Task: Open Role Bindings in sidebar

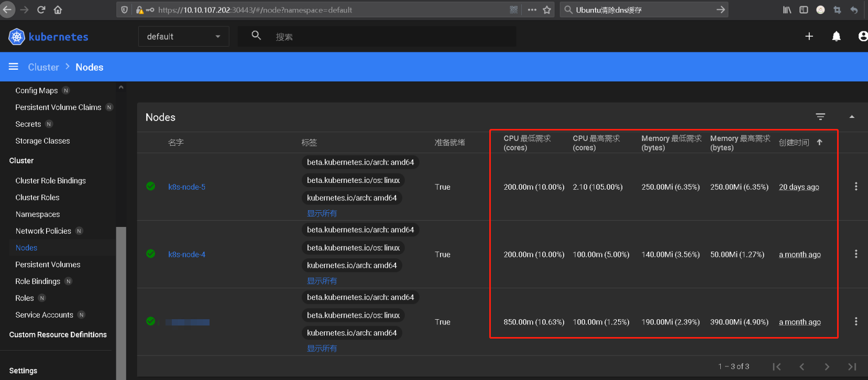Action: click(x=38, y=281)
